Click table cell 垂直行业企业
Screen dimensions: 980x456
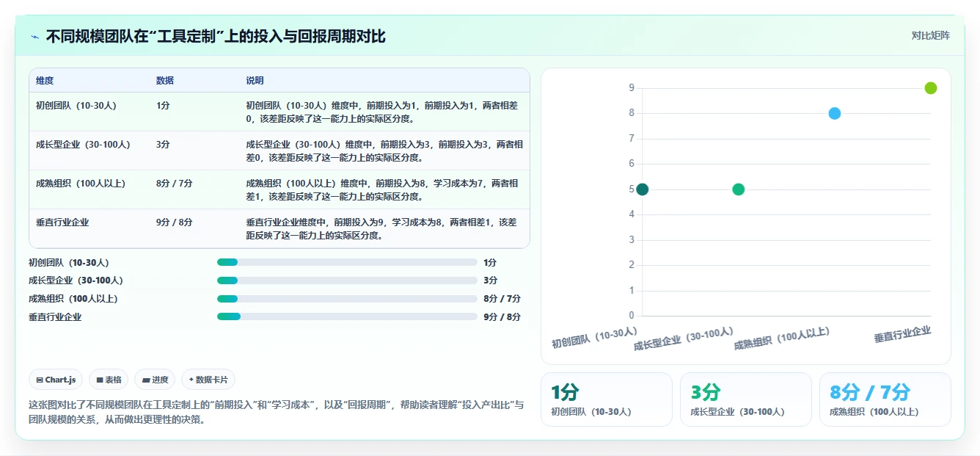coord(62,222)
